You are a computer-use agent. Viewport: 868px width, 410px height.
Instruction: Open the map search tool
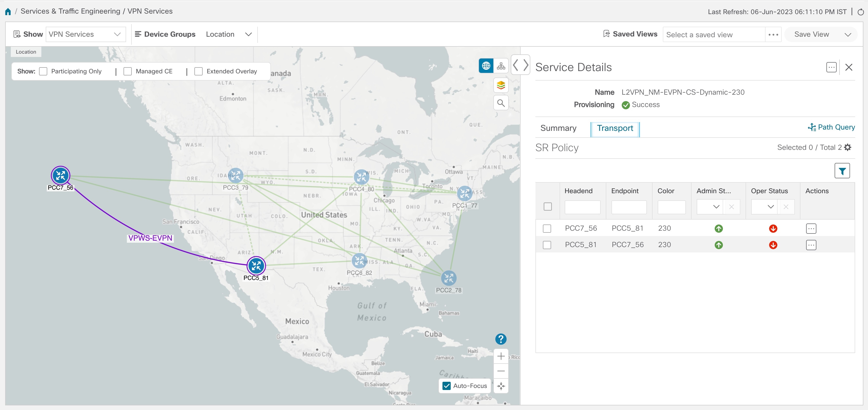click(501, 103)
